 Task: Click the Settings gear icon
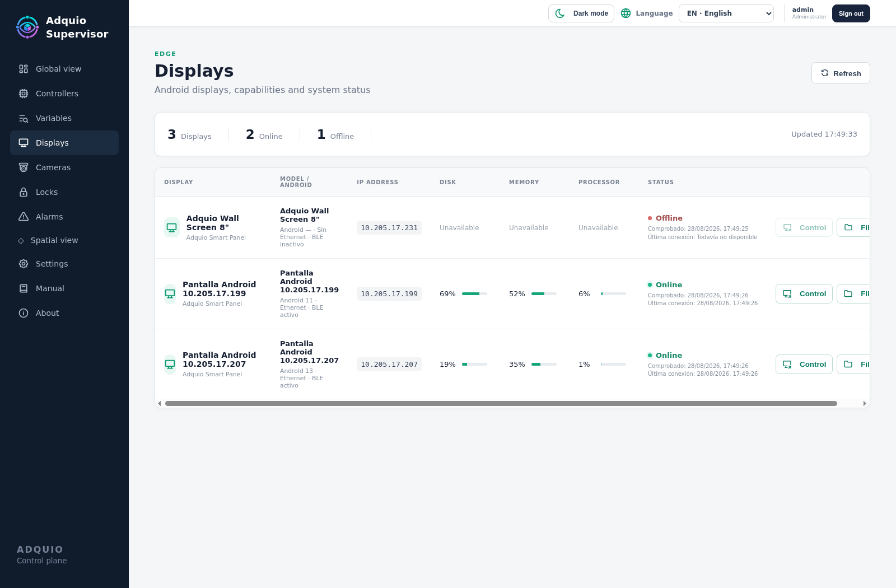click(x=24, y=264)
